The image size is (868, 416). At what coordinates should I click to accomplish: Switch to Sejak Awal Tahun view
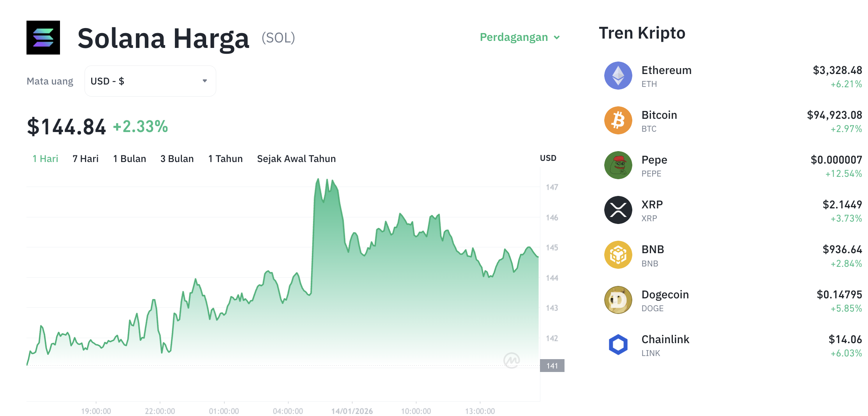(296, 159)
